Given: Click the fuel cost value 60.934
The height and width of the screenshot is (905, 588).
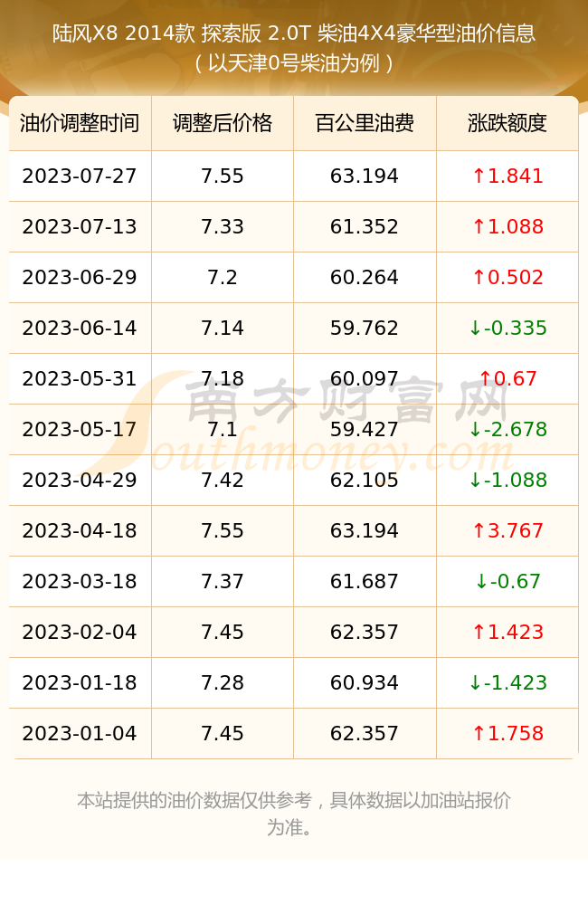Looking at the screenshot, I should (x=365, y=682).
